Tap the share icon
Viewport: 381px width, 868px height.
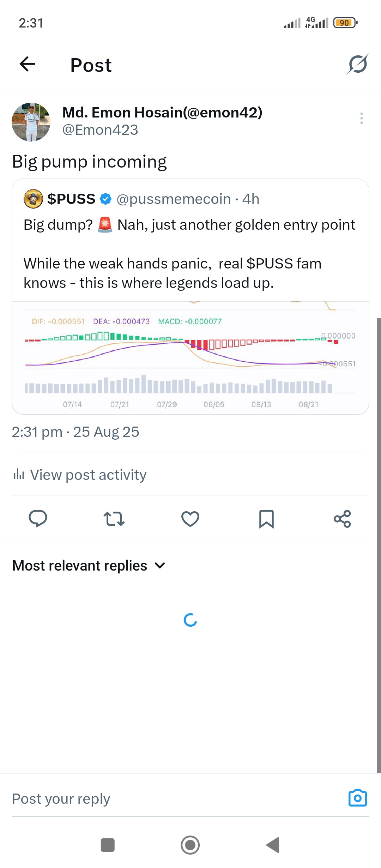coord(342,519)
